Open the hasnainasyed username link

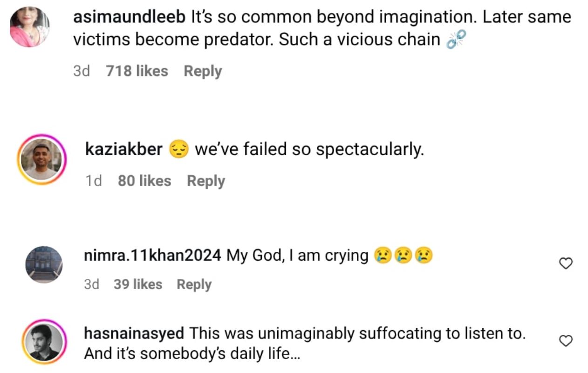pyautogui.click(x=134, y=333)
